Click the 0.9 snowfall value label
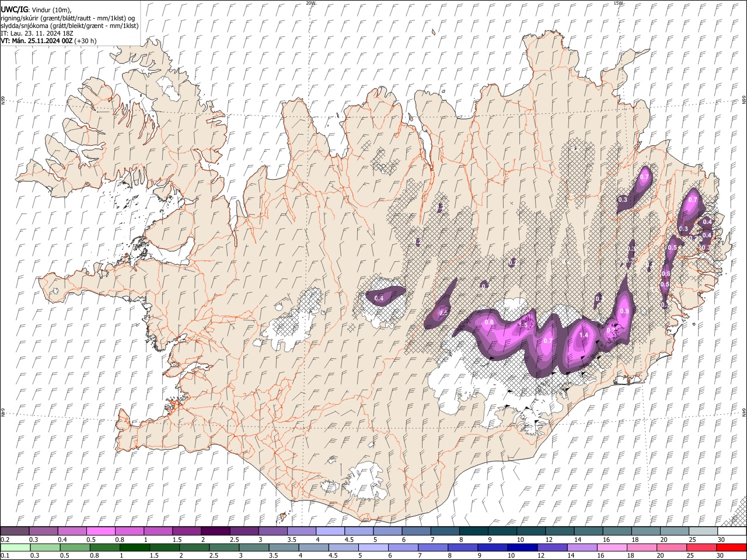The image size is (747, 560). [624, 311]
